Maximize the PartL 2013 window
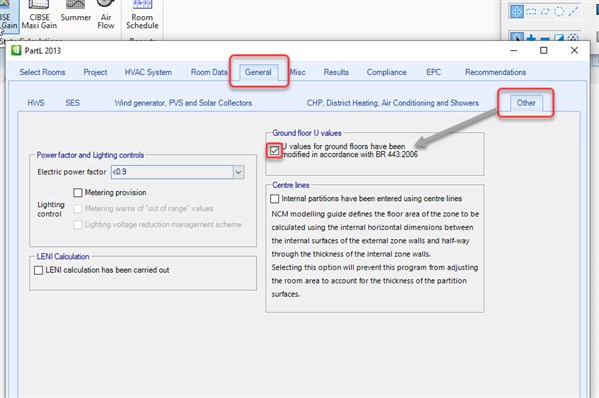 click(x=544, y=50)
